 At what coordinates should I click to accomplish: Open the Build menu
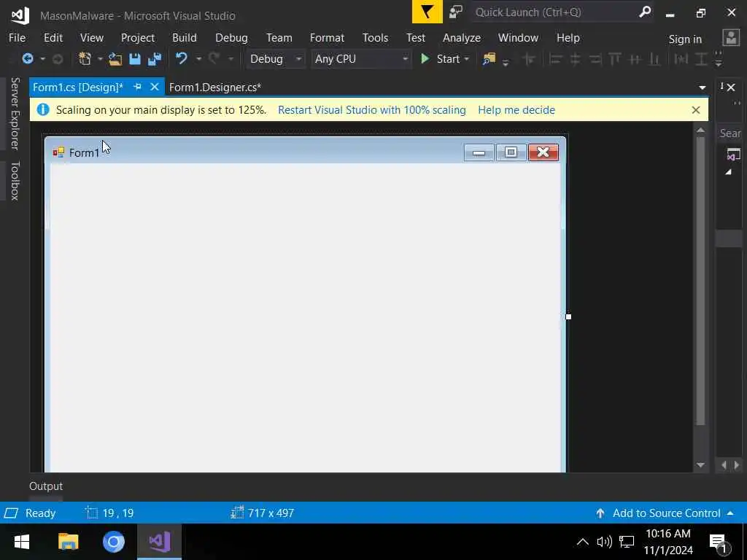point(185,38)
